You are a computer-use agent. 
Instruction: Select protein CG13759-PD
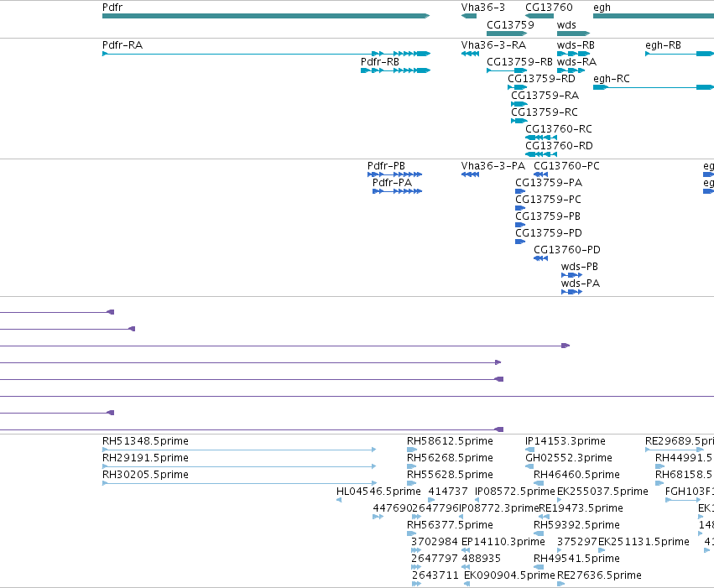point(520,242)
